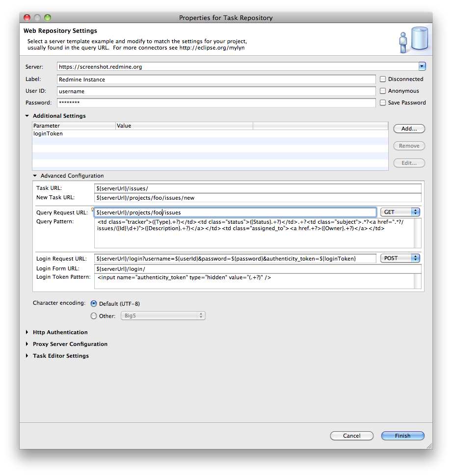Click the Add... parameter button

(x=409, y=129)
